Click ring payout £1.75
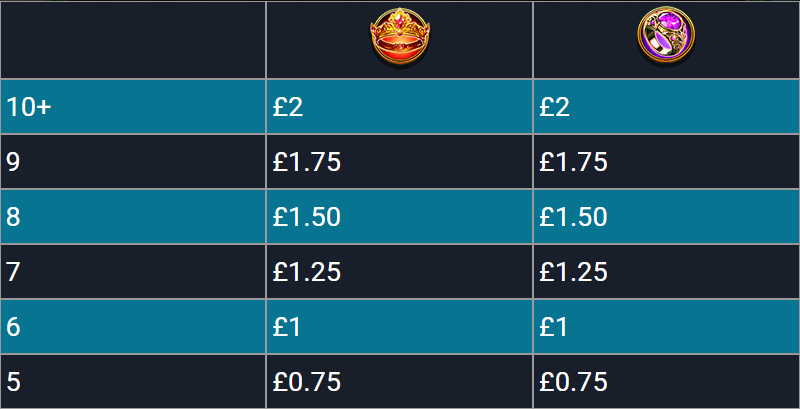This screenshot has width=800, height=409. pos(573,163)
